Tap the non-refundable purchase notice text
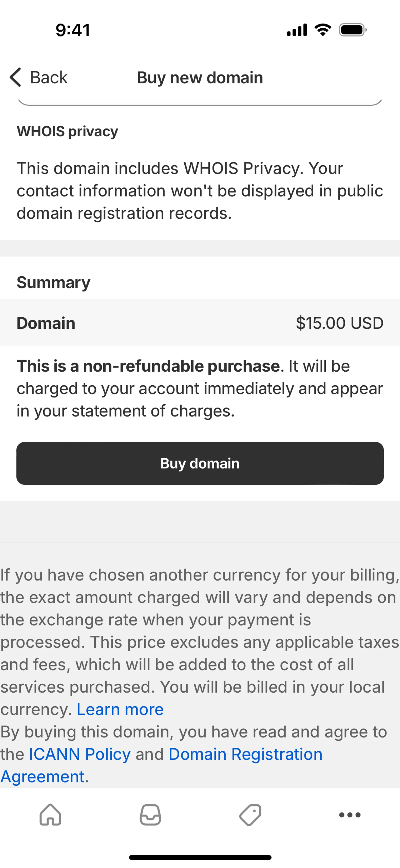400x868 pixels. (200, 389)
